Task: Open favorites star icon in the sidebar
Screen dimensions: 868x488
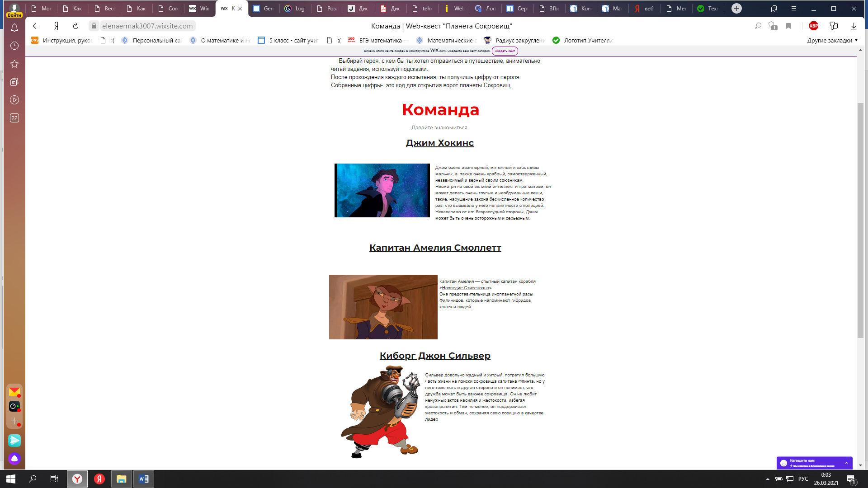Action: 14,64
